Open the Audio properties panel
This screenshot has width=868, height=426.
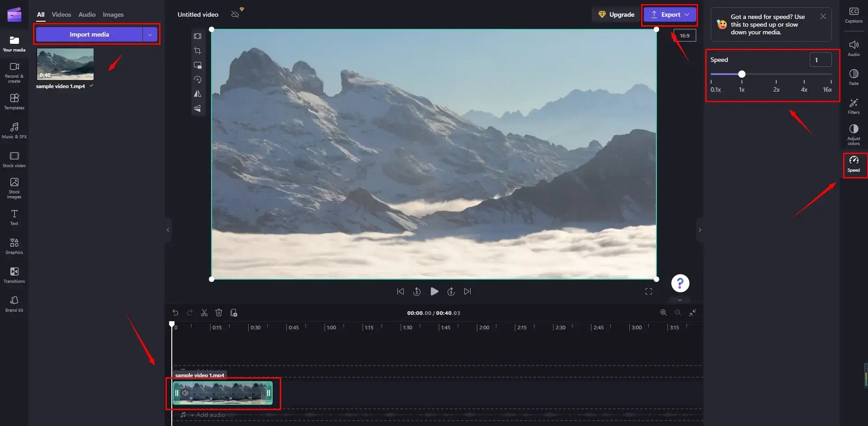pos(854,48)
